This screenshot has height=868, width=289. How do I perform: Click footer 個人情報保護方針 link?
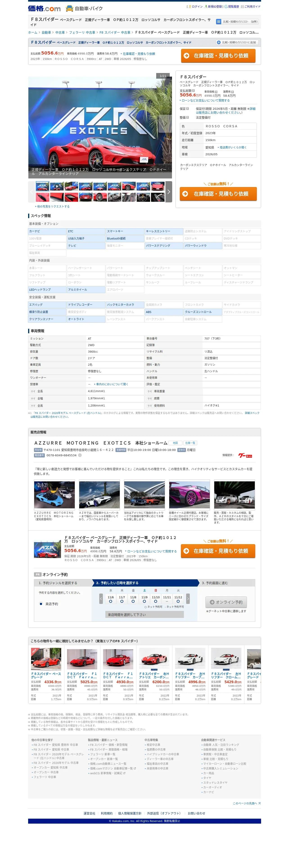pyautogui.click(x=129, y=813)
